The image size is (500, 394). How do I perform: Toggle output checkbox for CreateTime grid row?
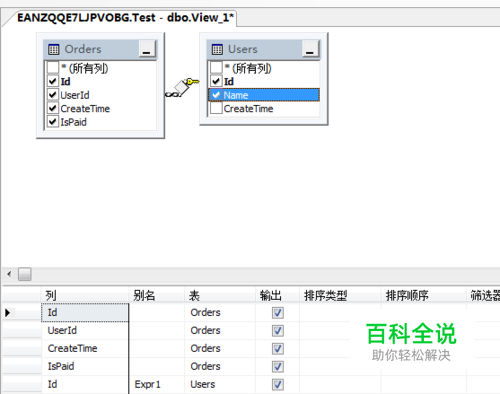pyautogui.click(x=278, y=349)
